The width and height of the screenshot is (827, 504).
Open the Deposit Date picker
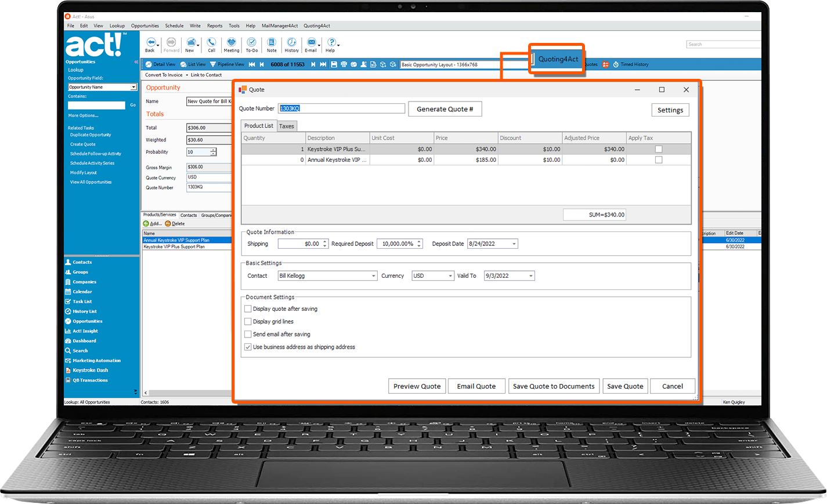click(514, 244)
